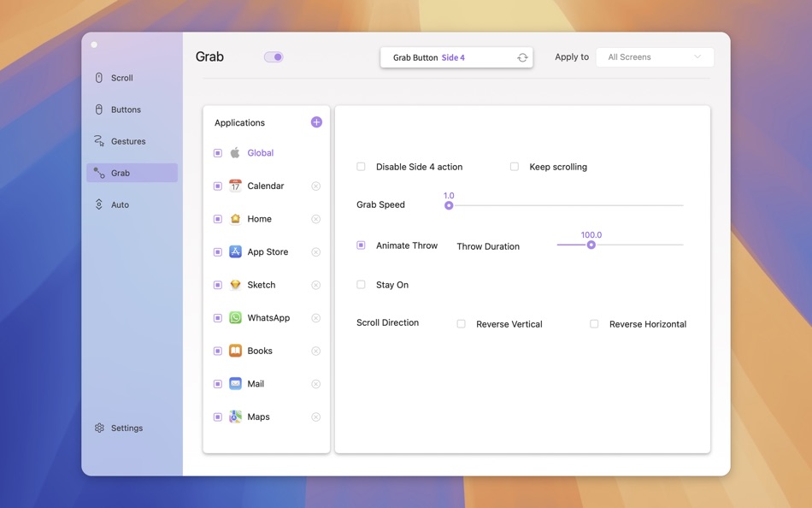Click the Home app icon
The width and height of the screenshot is (812, 508).
click(x=235, y=219)
